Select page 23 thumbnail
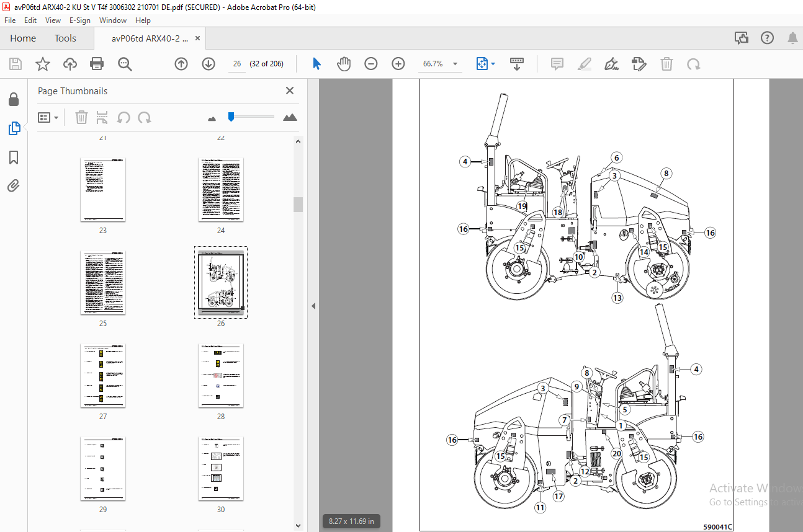 click(103, 189)
